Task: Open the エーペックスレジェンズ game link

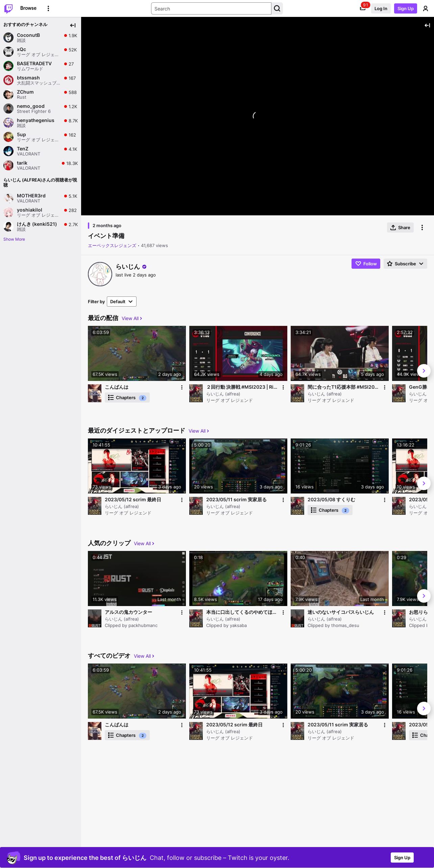Action: click(x=112, y=246)
